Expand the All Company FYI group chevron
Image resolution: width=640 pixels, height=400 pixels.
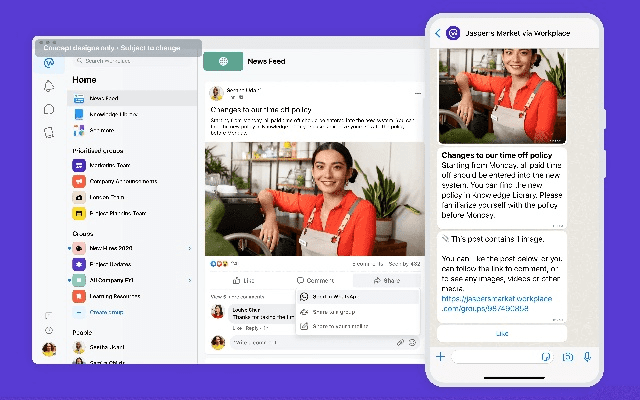(x=190, y=280)
